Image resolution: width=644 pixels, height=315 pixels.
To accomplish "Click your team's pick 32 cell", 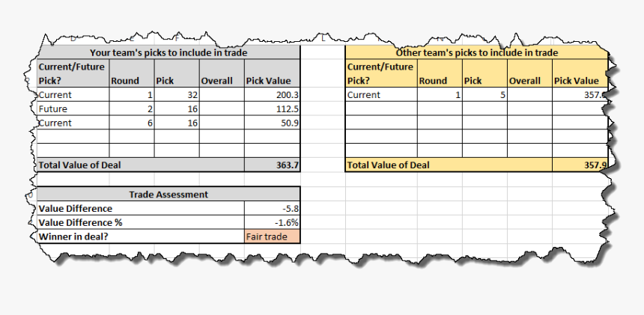I will [177, 95].
